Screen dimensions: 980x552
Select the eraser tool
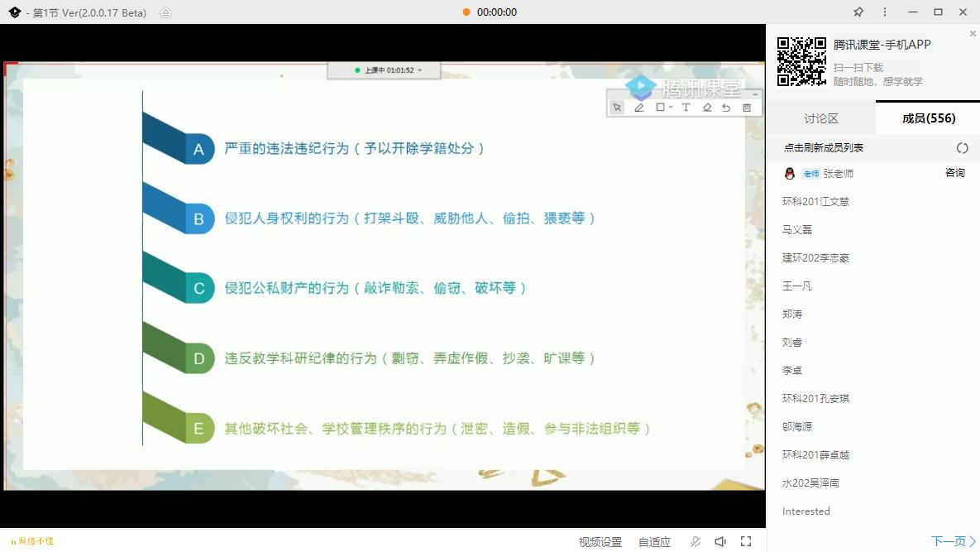click(707, 108)
